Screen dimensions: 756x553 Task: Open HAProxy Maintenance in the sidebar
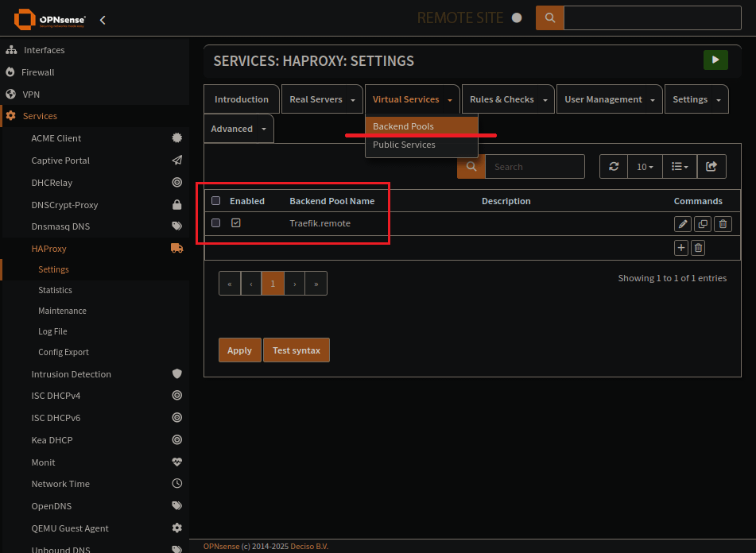[x=62, y=311]
